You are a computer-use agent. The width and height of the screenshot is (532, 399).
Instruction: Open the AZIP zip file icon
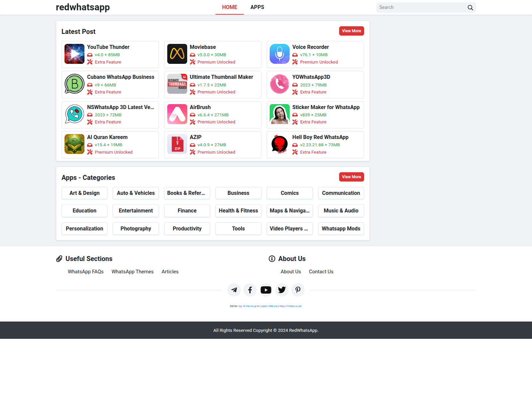pos(177,144)
